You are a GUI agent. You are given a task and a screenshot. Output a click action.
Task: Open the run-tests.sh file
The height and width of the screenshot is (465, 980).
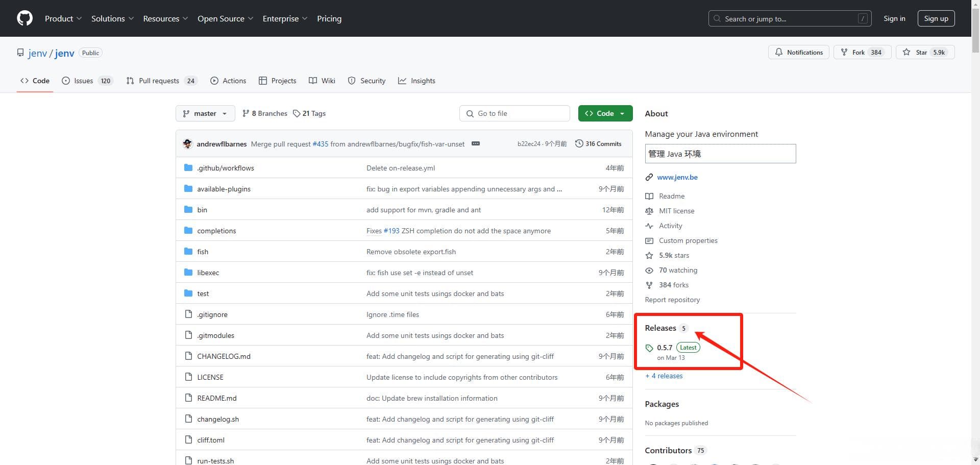click(215, 461)
